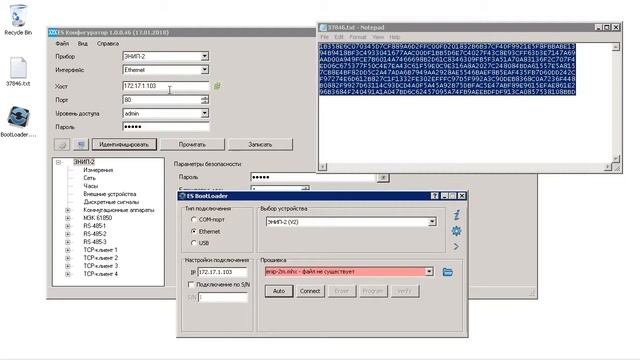640x360 pixels.
Task: Click Записать button
Action: coord(260,144)
